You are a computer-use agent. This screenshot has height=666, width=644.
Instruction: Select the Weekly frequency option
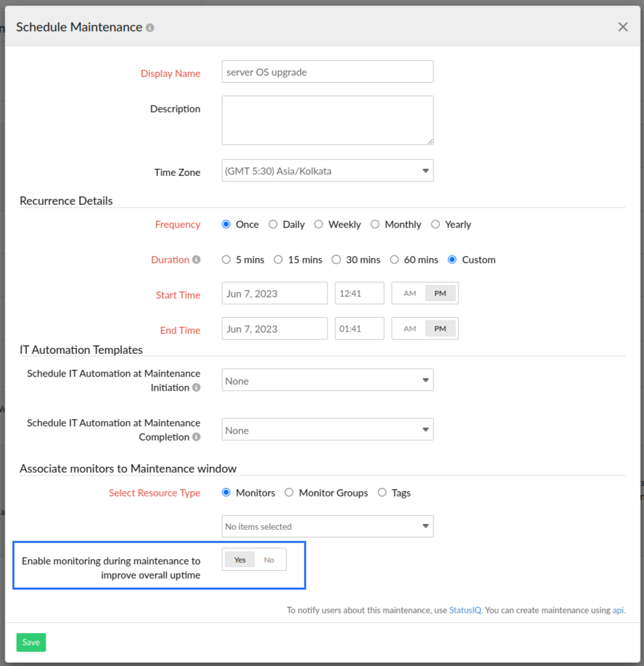tap(319, 224)
